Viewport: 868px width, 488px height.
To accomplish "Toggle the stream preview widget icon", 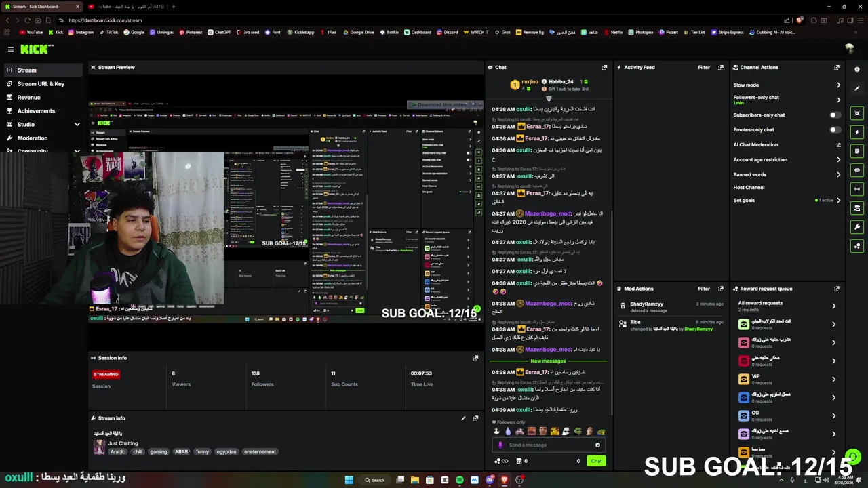I will tap(857, 113).
